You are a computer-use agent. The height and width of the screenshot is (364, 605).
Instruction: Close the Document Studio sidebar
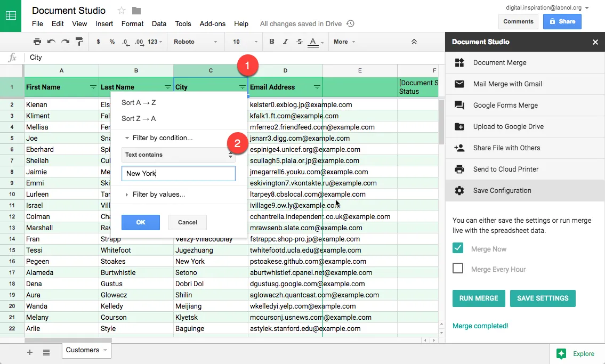595,42
